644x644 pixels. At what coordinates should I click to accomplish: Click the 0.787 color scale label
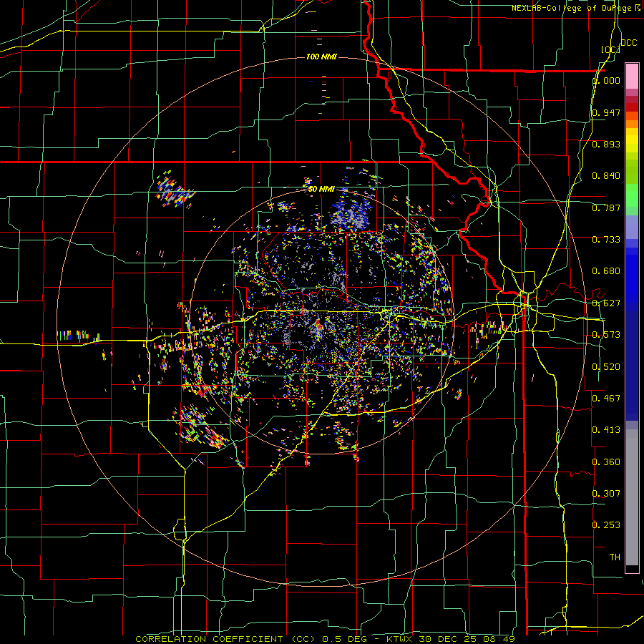pyautogui.click(x=606, y=208)
